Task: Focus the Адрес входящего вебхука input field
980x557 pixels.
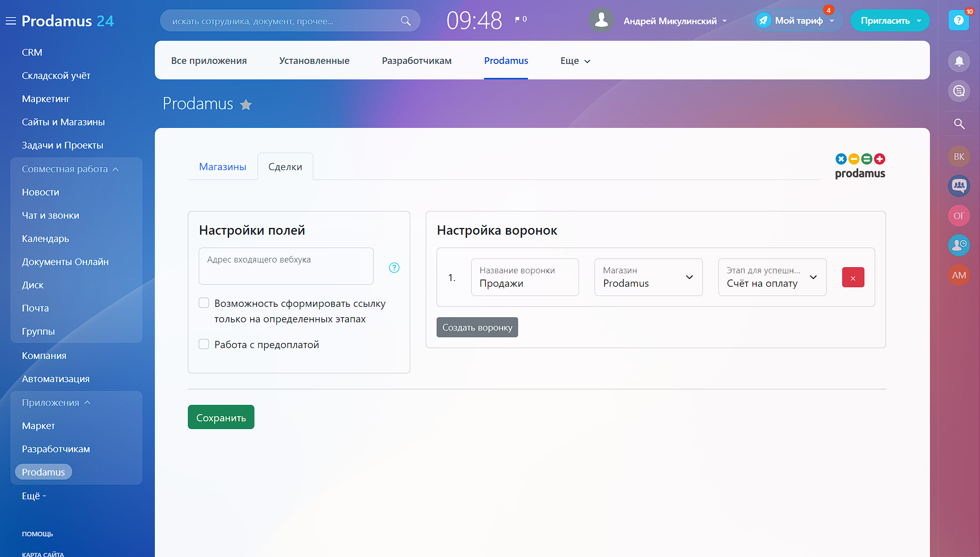Action: click(286, 266)
